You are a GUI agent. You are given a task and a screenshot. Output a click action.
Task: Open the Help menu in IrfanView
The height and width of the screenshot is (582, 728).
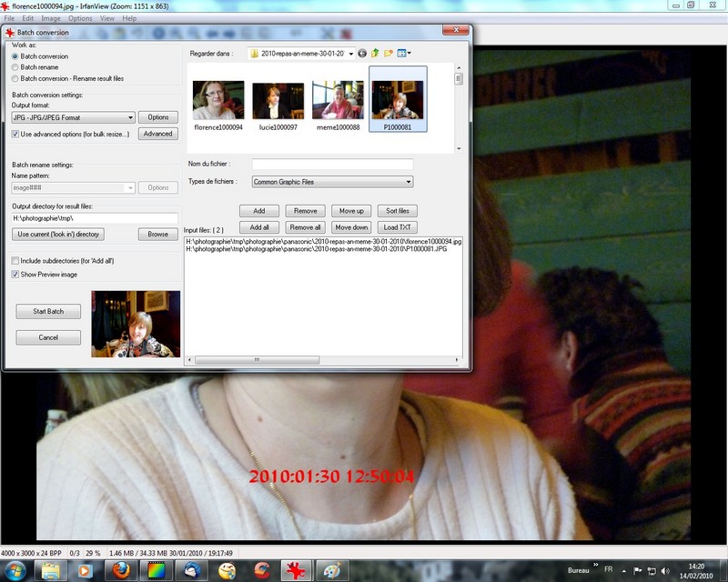coord(129,18)
